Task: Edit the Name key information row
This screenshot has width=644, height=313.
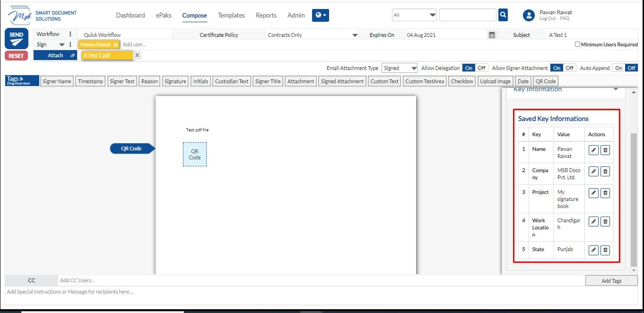Action: coord(593,150)
